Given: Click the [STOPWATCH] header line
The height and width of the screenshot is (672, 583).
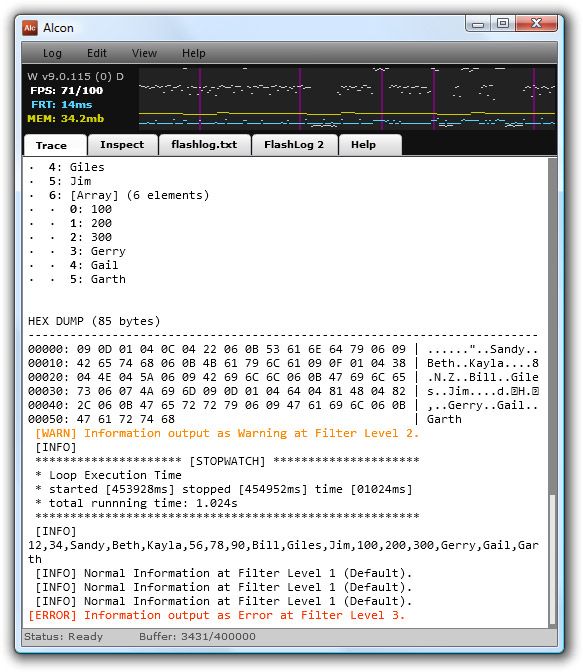Looking at the screenshot, I should click(x=227, y=461).
